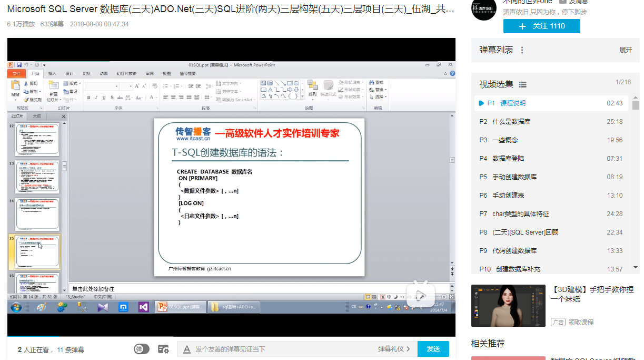This screenshot has height=360, width=644.
Task: Click the Arrange (排列) icon
Action: 312,85
